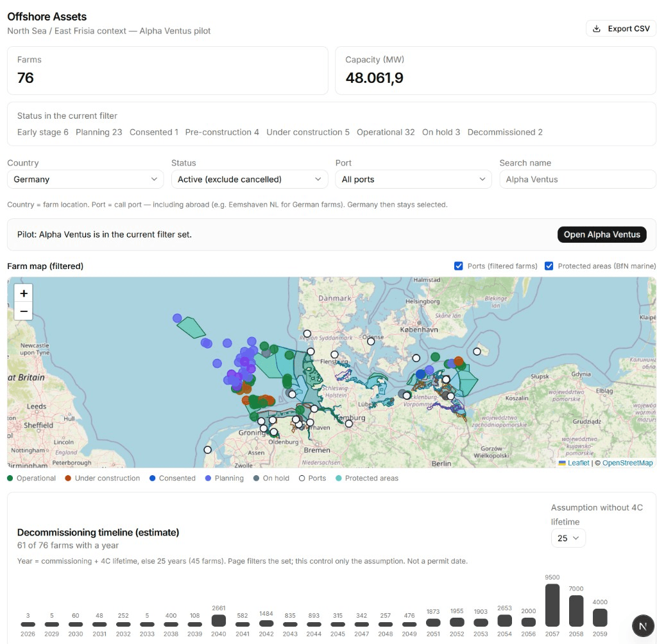The width and height of the screenshot is (657, 644).
Task: Click the 2053 bar labeled 1903
Action: [x=481, y=623]
